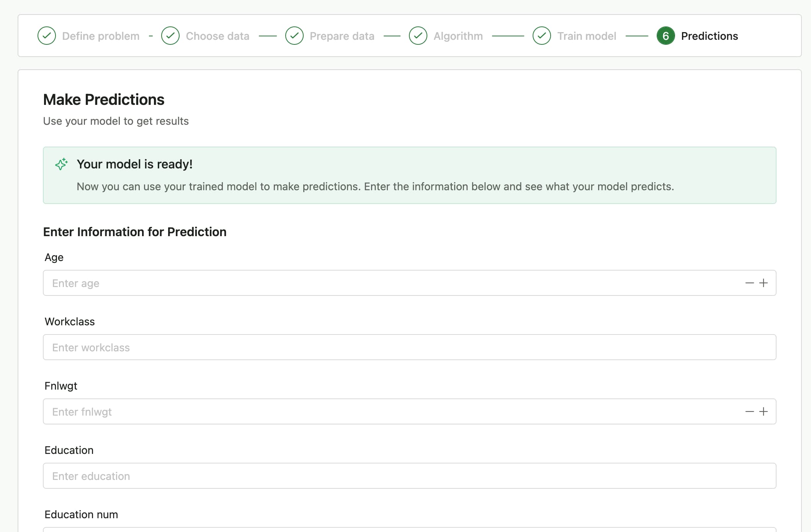Click the 'Now you can use your trained model' description
The height and width of the screenshot is (532, 811).
pyautogui.click(x=375, y=187)
